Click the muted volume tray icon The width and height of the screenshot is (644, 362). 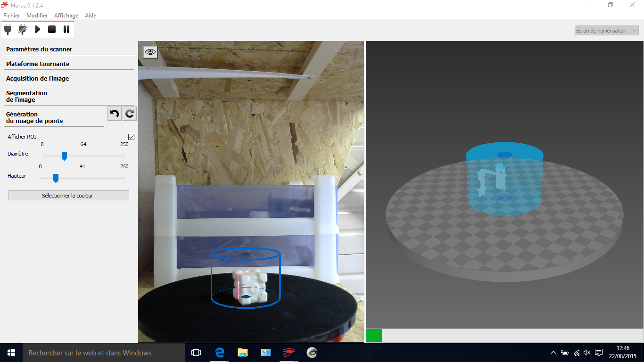pyautogui.click(x=587, y=353)
